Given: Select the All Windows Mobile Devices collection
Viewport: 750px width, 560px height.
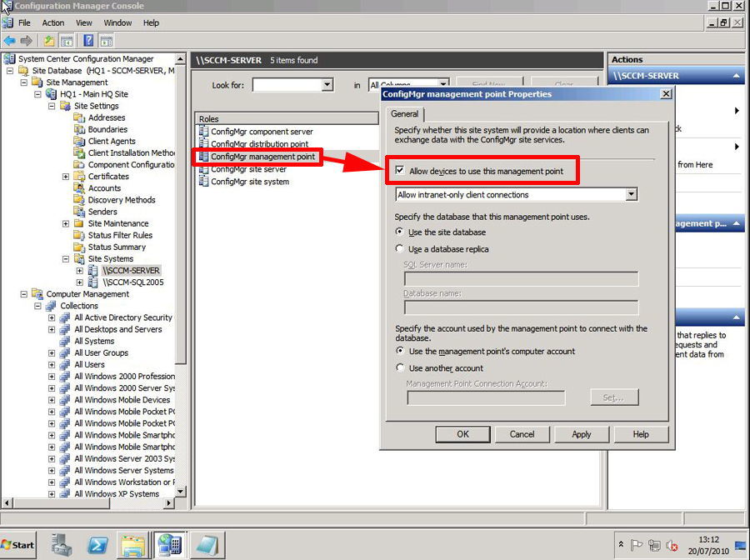Looking at the screenshot, I should pos(122,400).
